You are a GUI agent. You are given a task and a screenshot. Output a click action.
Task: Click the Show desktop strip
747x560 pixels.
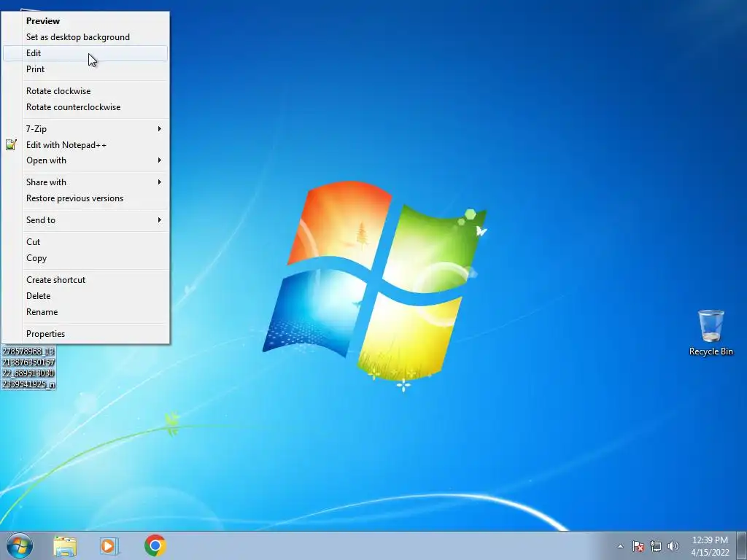click(x=742, y=545)
